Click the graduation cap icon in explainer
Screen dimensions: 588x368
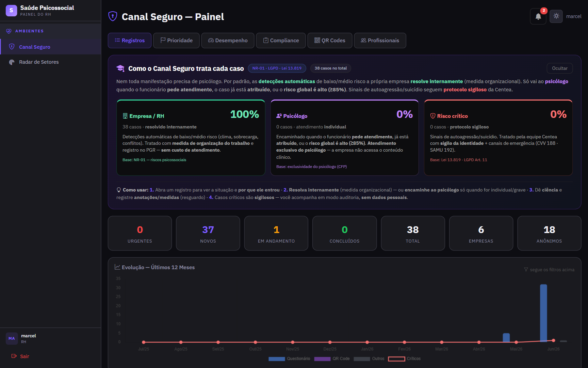coord(120,68)
